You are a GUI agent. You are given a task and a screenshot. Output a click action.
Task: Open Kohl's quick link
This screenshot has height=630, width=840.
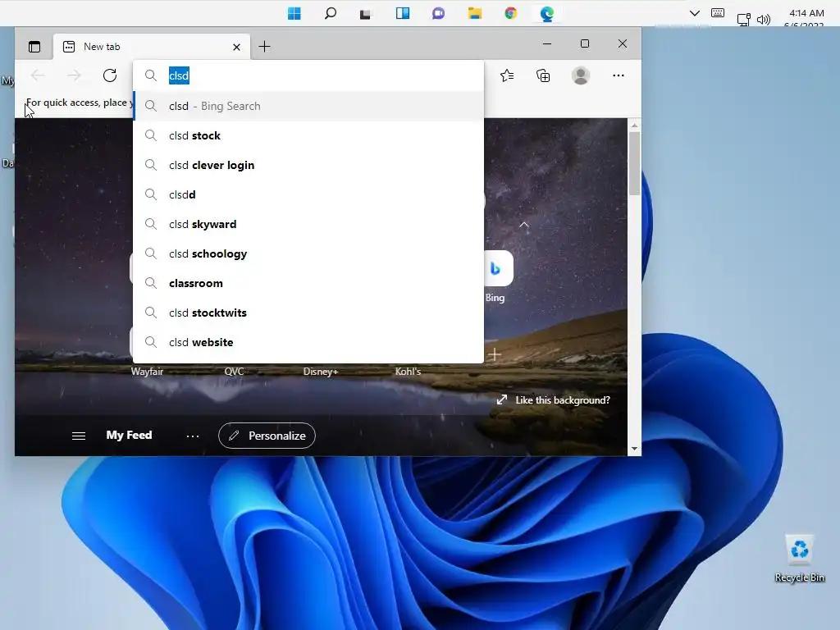click(x=408, y=372)
